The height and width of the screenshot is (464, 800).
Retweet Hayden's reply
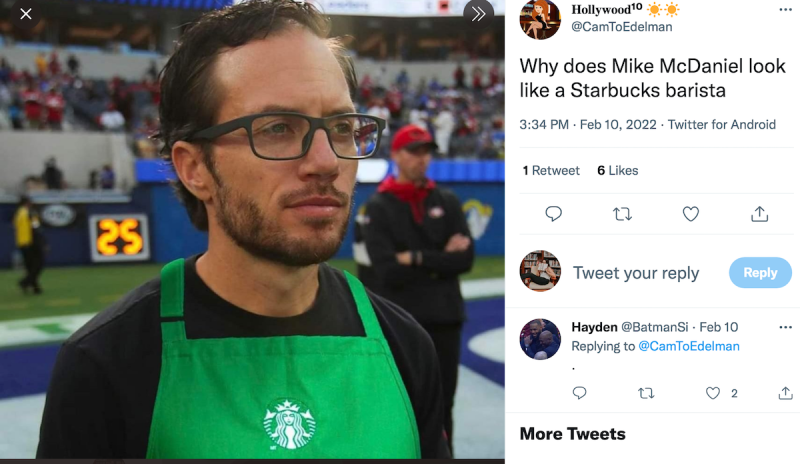click(646, 393)
